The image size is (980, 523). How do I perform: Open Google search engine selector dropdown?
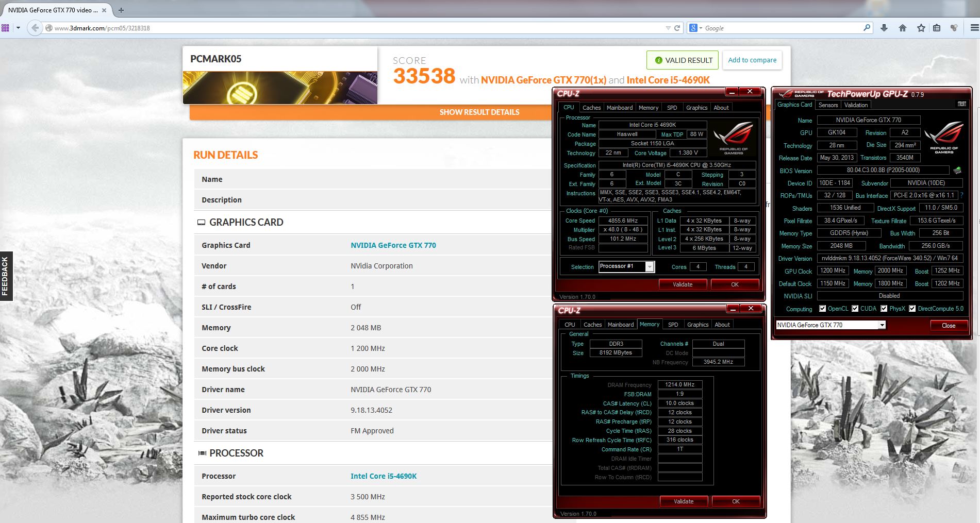[x=695, y=28]
